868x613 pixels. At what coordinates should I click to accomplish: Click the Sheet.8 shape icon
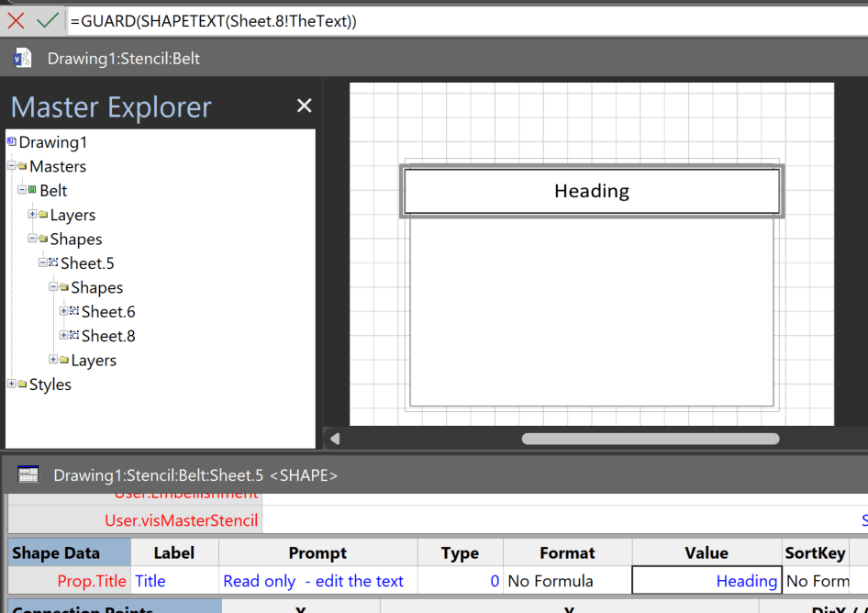coord(74,333)
